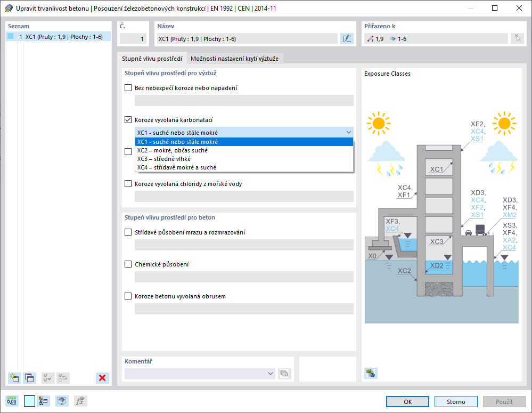This screenshot has height=413, width=532.
Task: Click the image settings icon below the exposure diagram
Action: 371,373
